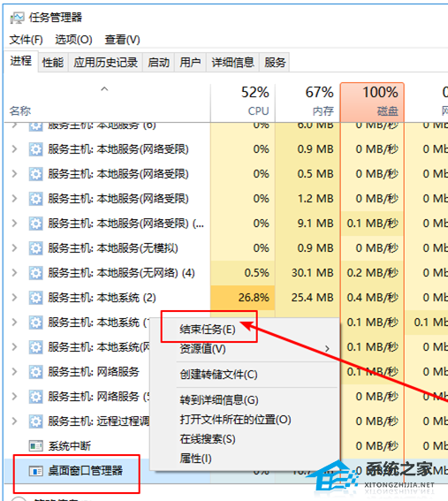448x501 pixels.
Task: Click the 系统中断 process icon
Action: [36, 445]
